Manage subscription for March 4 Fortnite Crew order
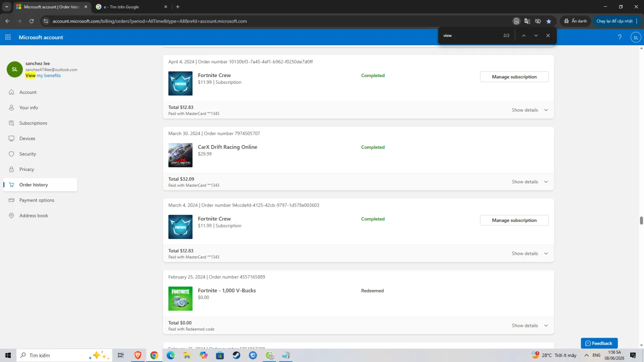 [514, 220]
